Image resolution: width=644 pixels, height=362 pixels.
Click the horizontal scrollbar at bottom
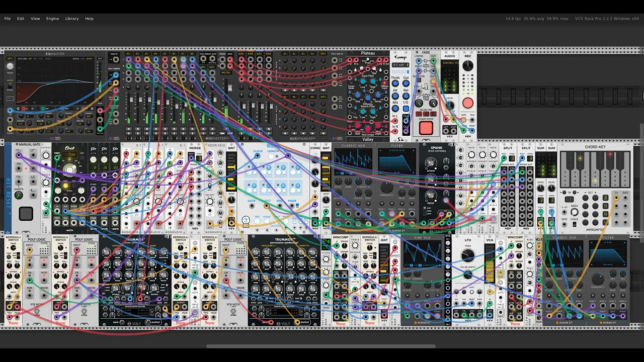coord(321,346)
